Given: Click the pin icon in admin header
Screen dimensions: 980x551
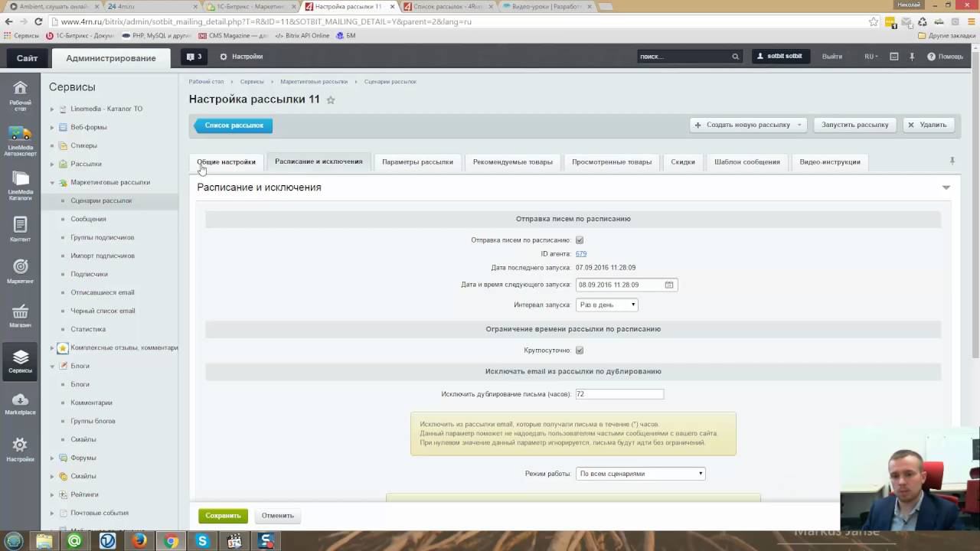Looking at the screenshot, I should (912, 57).
